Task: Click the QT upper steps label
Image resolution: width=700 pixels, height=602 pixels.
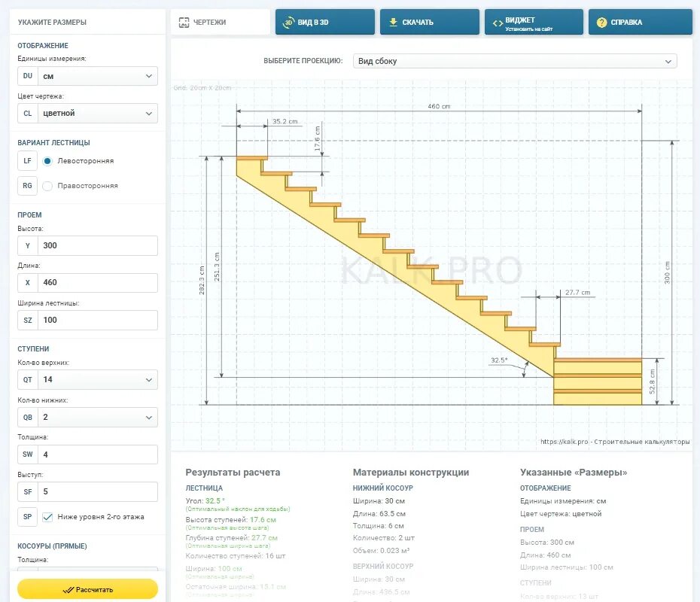Action: tap(28, 380)
